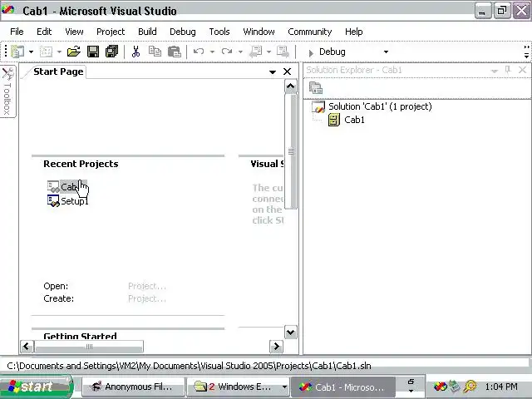This screenshot has width=532, height=399.
Task: Open the Undo history dropdown arrow
Action: click(212, 52)
